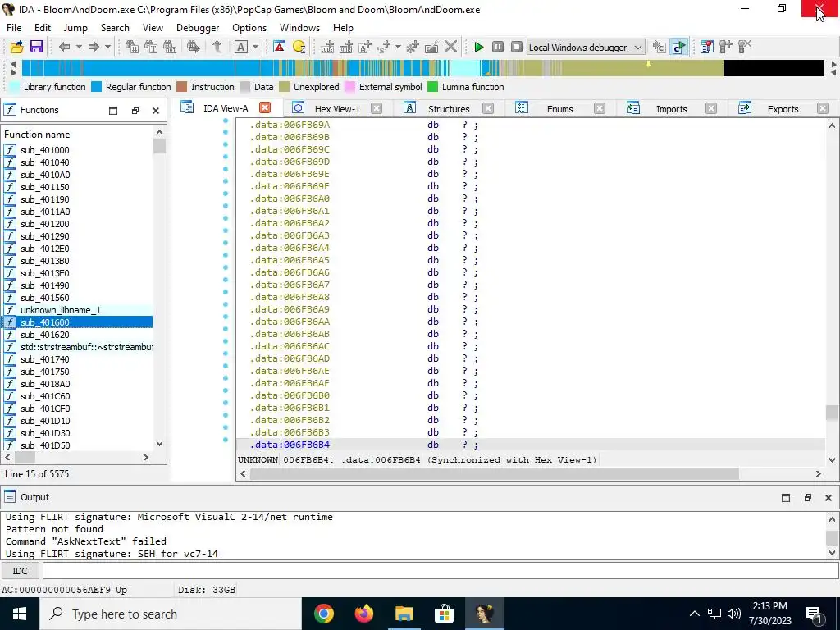Screen dimensions: 840x630
Task: Click the text view 'A' toolbar icon
Action: (241, 47)
